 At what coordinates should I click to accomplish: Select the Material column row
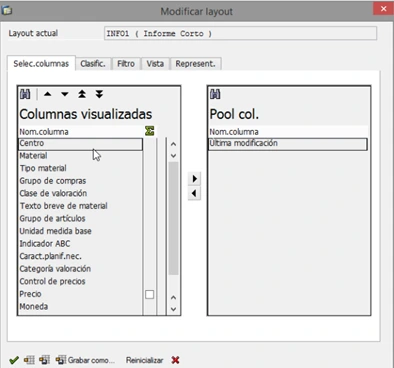click(x=80, y=156)
